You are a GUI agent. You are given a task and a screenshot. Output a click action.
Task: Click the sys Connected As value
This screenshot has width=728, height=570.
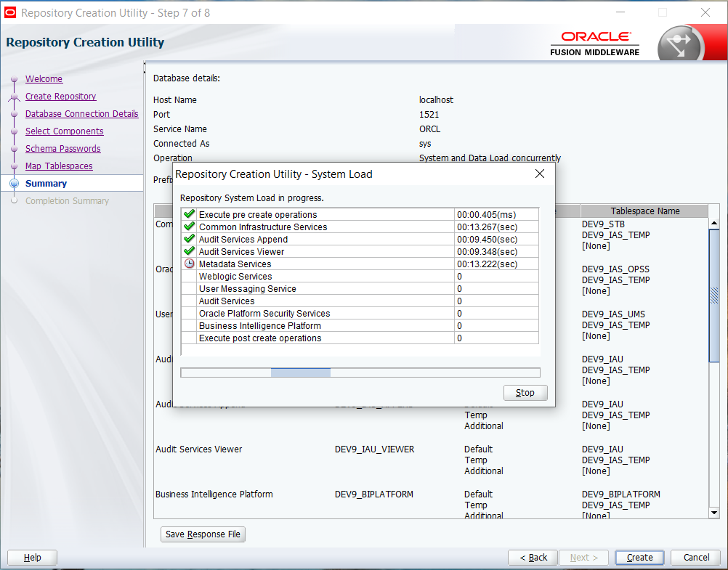point(425,144)
